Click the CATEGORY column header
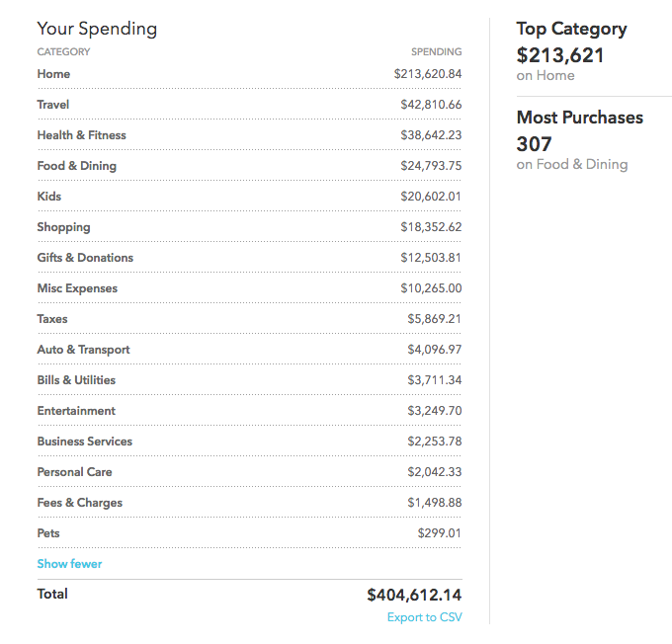The height and width of the screenshot is (644, 672). coord(63,51)
